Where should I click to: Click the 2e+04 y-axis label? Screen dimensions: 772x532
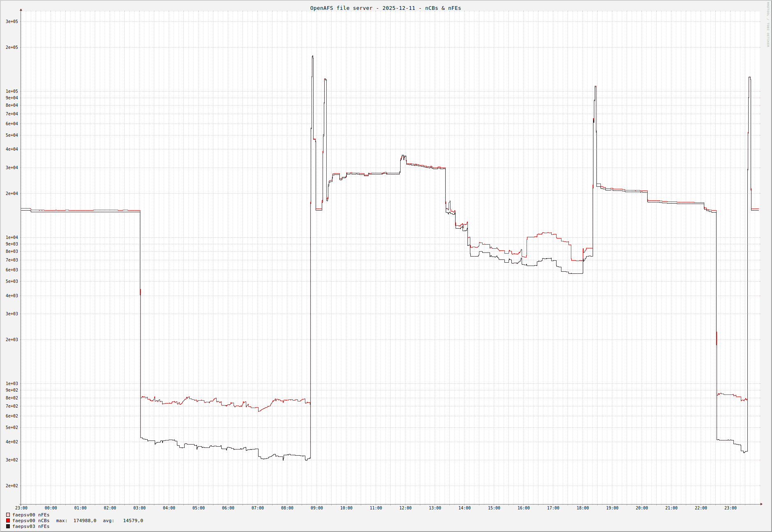pos(12,193)
